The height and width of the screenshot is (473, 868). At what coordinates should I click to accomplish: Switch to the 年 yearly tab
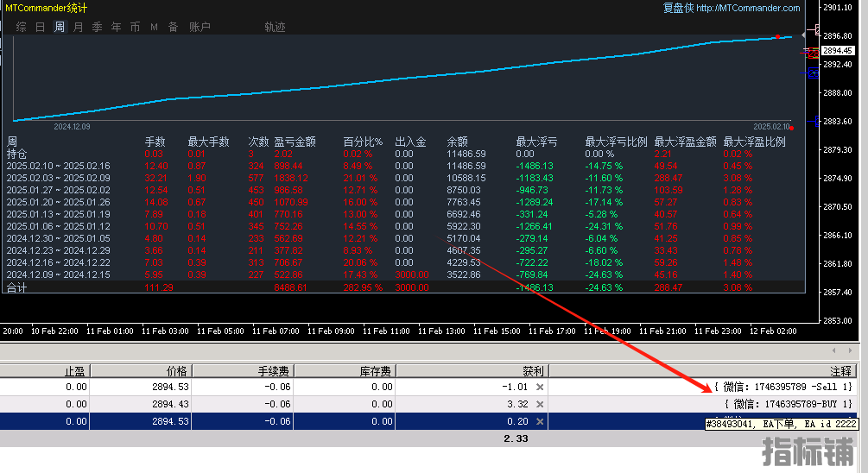(116, 27)
